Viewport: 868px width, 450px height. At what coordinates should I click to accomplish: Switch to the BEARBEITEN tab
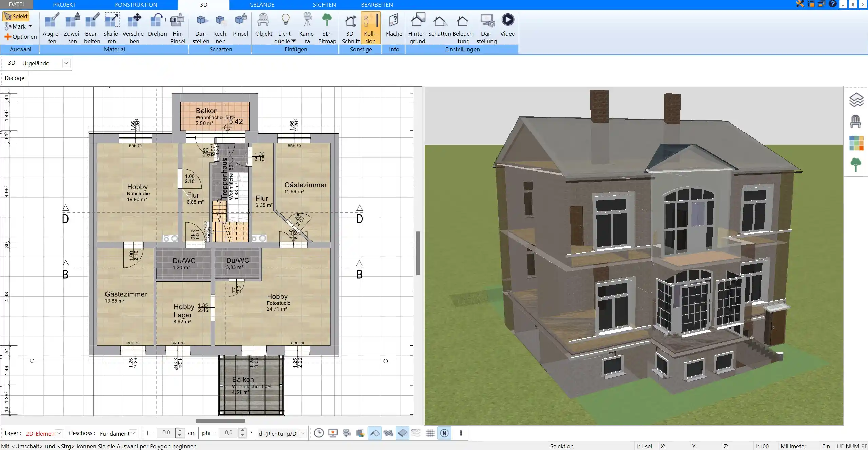click(377, 4)
